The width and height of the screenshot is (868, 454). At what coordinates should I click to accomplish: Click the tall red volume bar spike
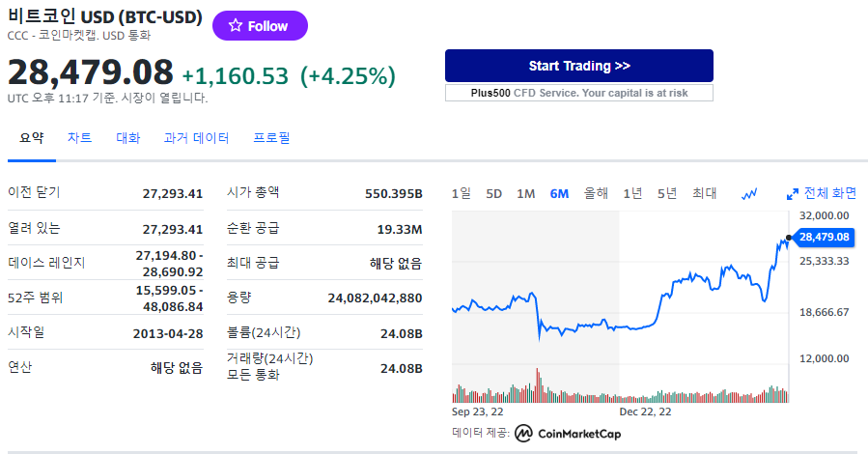click(x=537, y=384)
